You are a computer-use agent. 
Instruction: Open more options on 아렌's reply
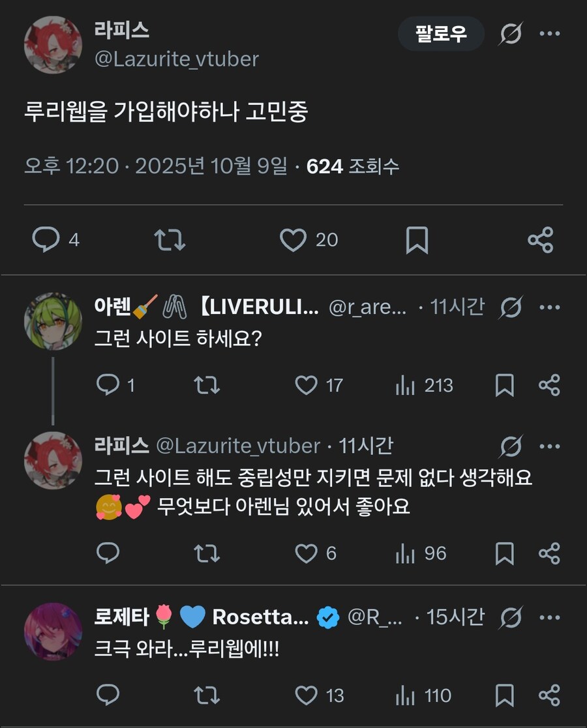click(x=549, y=308)
